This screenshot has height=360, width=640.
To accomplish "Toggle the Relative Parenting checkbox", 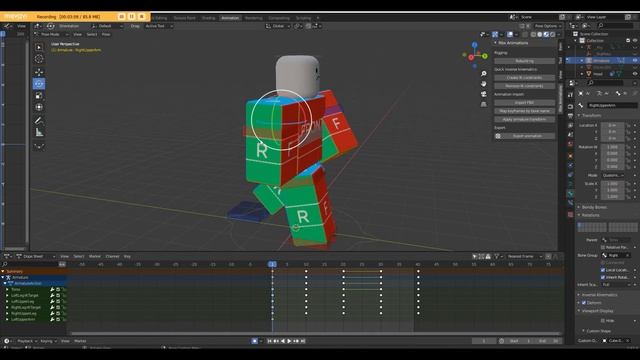I will 603,247.
